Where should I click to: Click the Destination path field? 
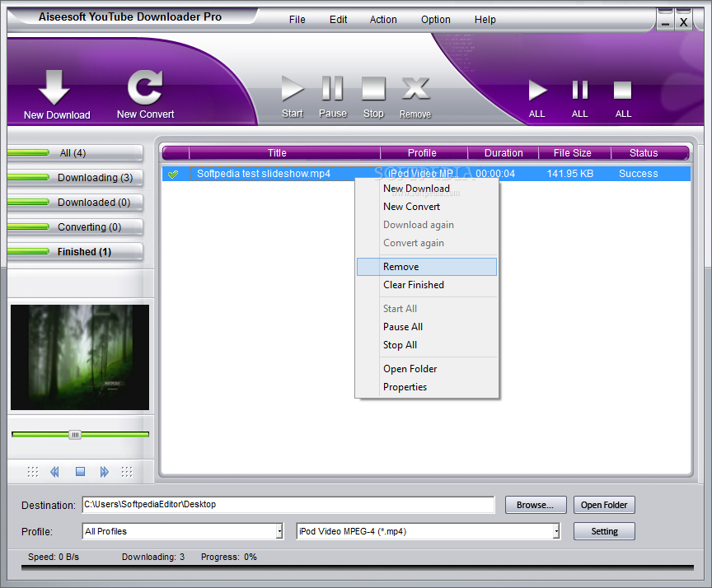288,505
